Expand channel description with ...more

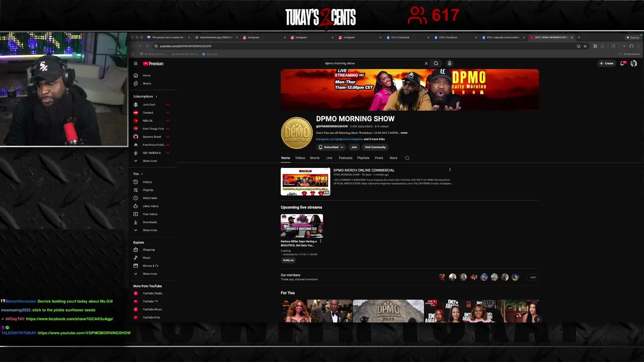pyautogui.click(x=404, y=133)
